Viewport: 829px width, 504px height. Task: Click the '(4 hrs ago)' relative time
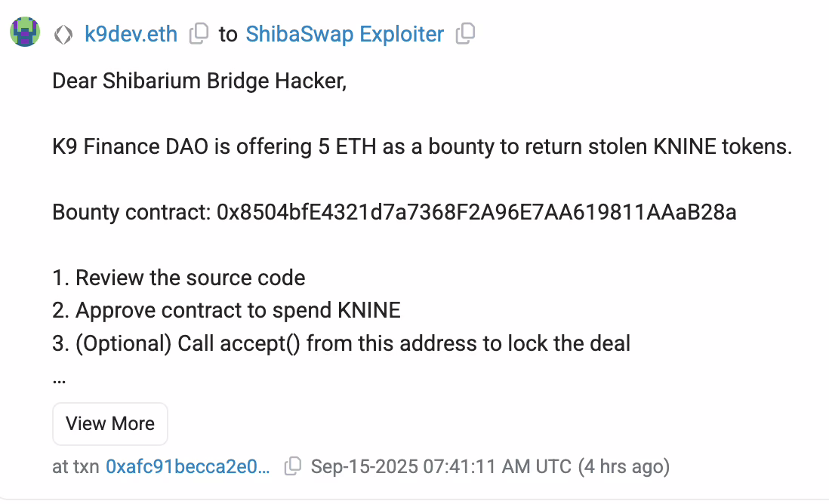624,466
